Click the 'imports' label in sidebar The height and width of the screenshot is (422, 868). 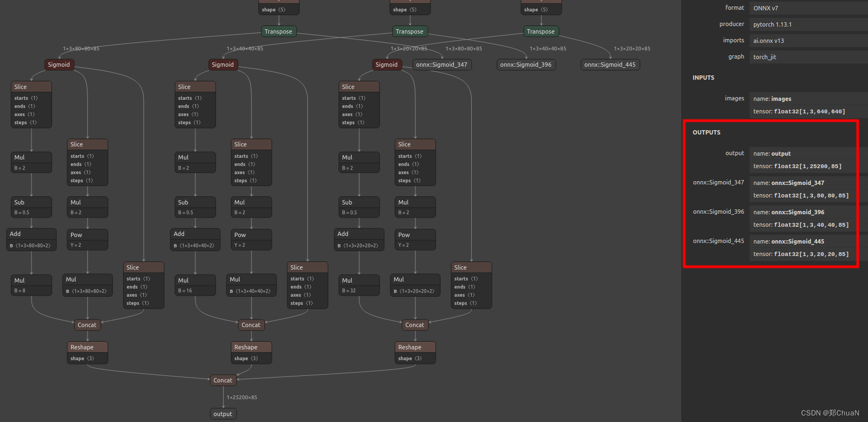733,41
